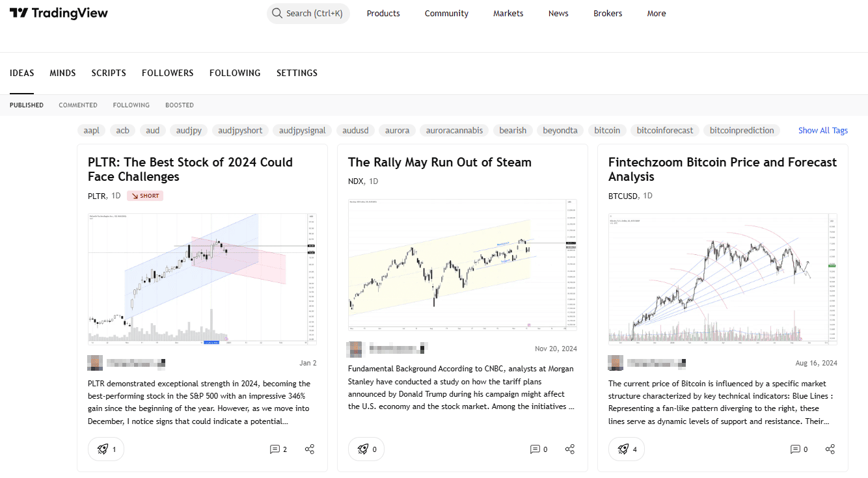This screenshot has height=478, width=868.
Task: Click the Search box
Action: (308, 13)
